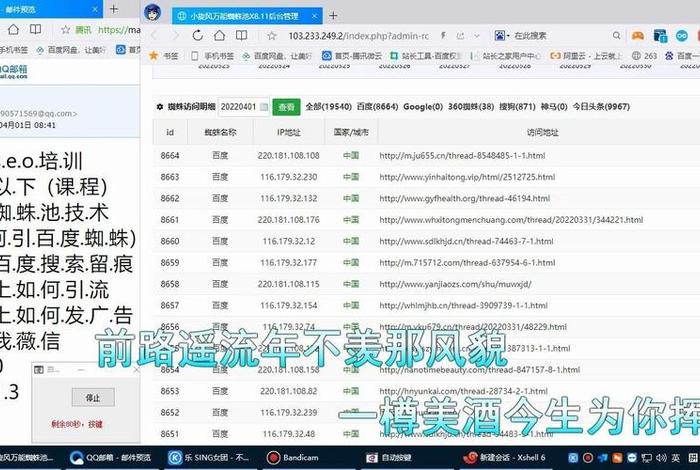
Task: Click the volume speaker tray icon
Action: point(661,458)
